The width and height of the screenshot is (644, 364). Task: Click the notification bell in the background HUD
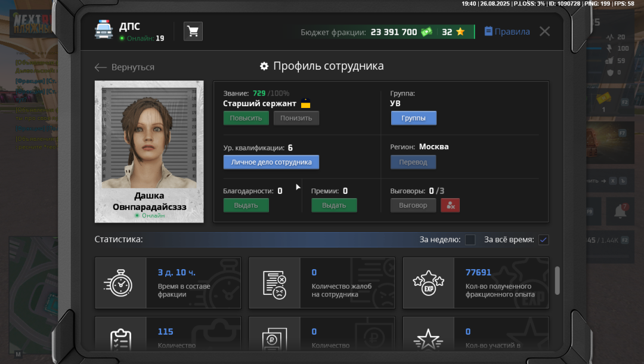pos(620,211)
